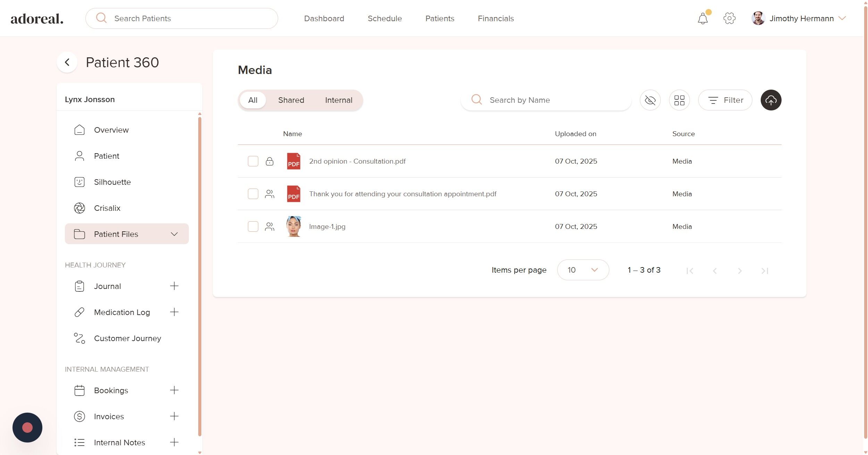Add a new Invoices plus icon
868x455 pixels.
pos(174,416)
